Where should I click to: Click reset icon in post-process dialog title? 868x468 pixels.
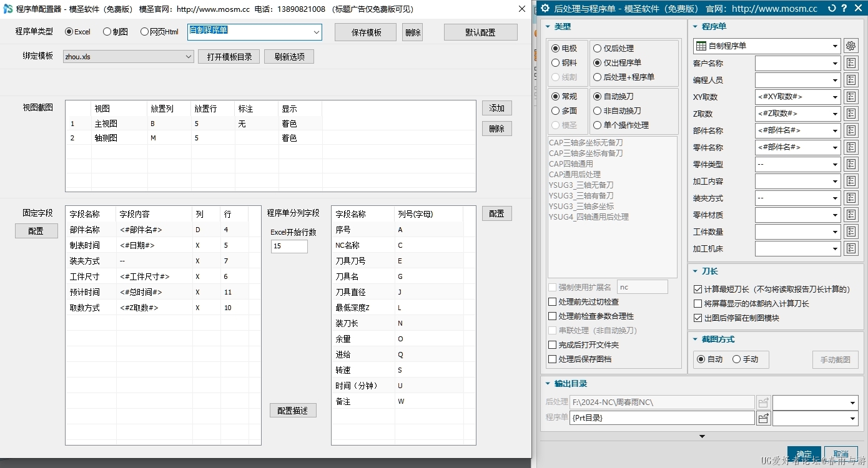[831, 9]
